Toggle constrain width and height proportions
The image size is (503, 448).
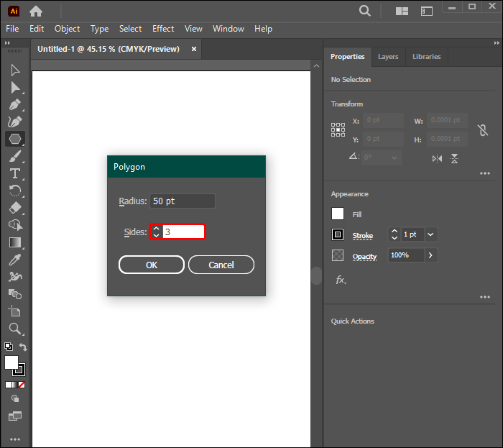tap(483, 130)
